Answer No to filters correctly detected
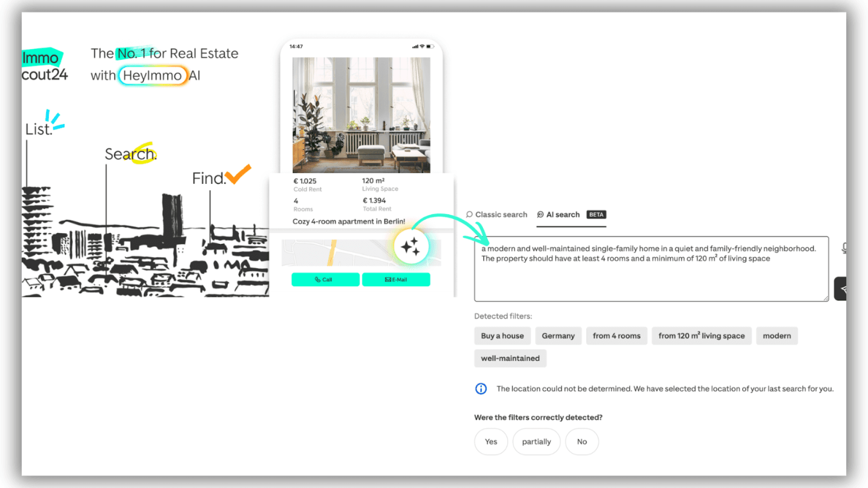 click(582, 442)
